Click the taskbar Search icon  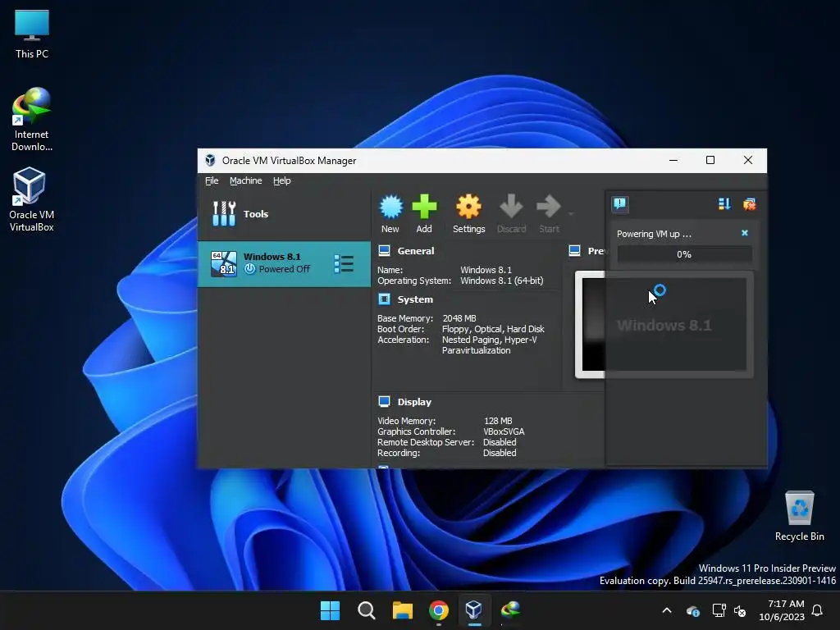(x=367, y=610)
